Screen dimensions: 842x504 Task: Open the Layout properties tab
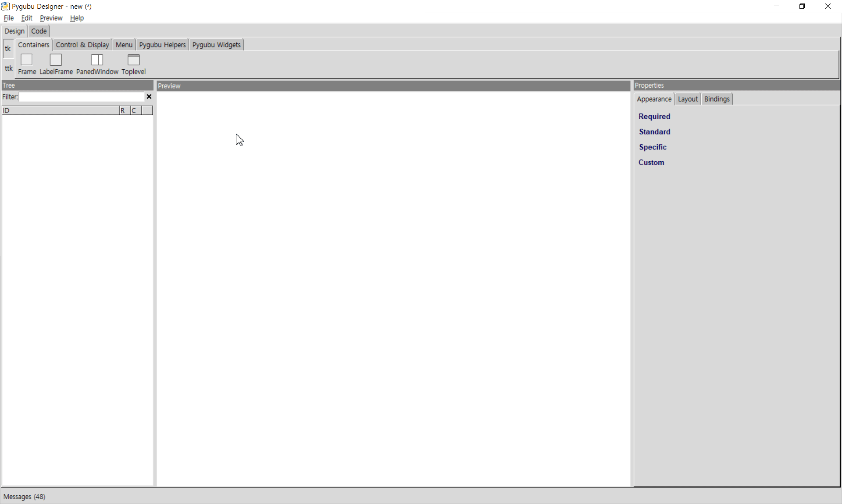pos(687,99)
